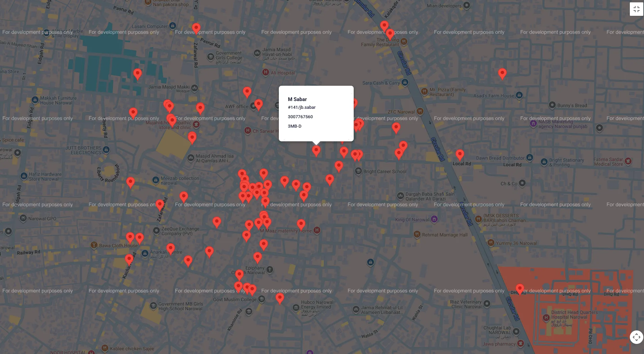Click The Dining Family Restaurant icon

click(x=404, y=42)
